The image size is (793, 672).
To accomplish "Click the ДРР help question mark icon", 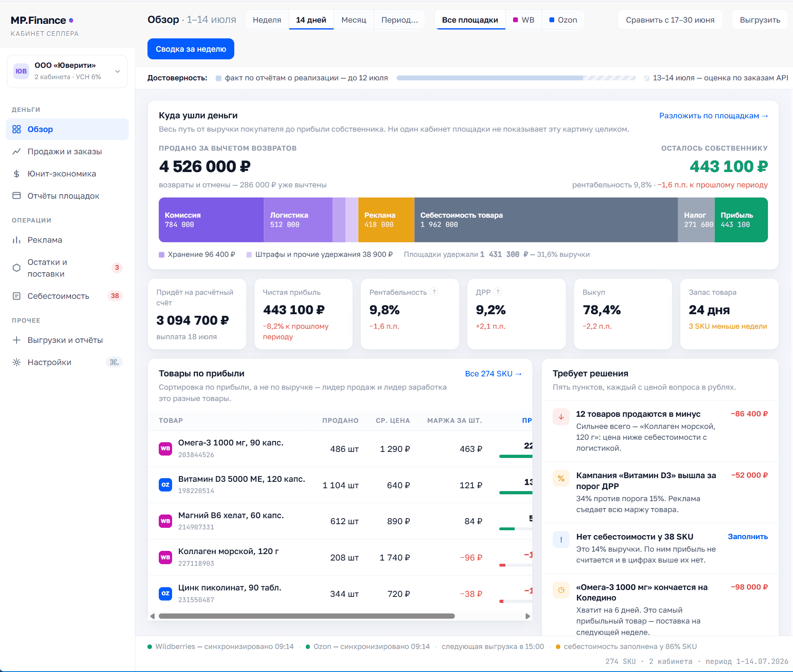I will [498, 292].
